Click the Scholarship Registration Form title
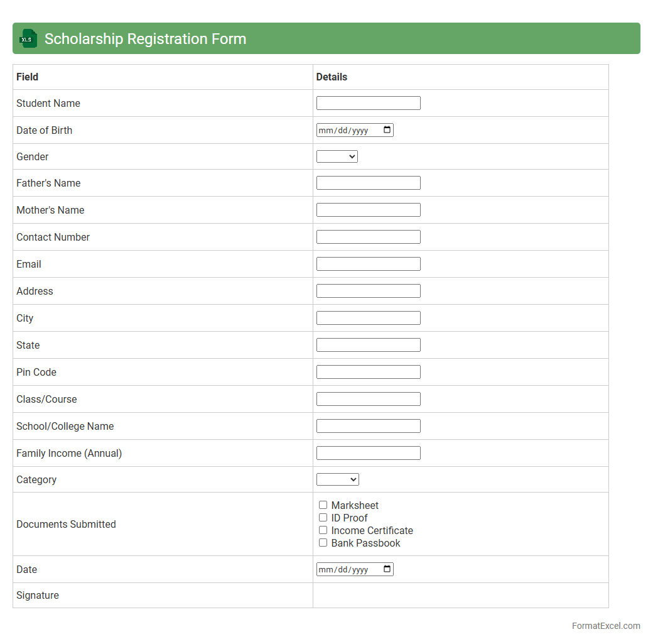The height and width of the screenshot is (644, 653). [x=145, y=39]
